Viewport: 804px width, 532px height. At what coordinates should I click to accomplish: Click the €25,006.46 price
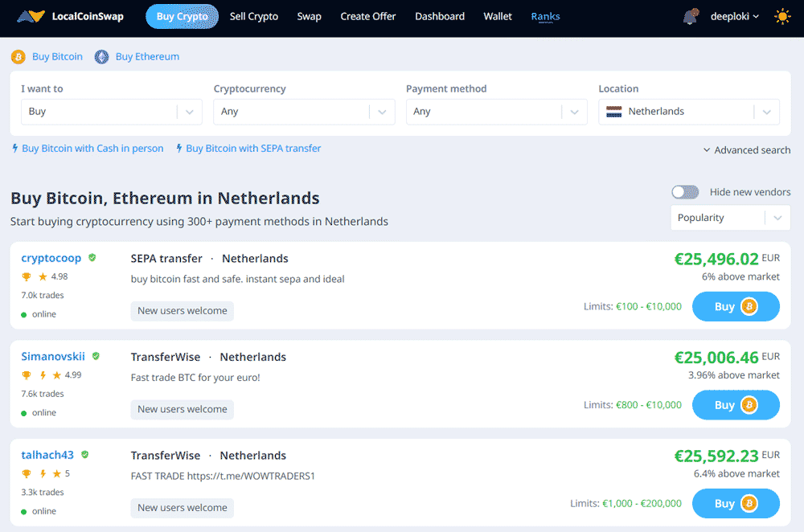click(716, 358)
